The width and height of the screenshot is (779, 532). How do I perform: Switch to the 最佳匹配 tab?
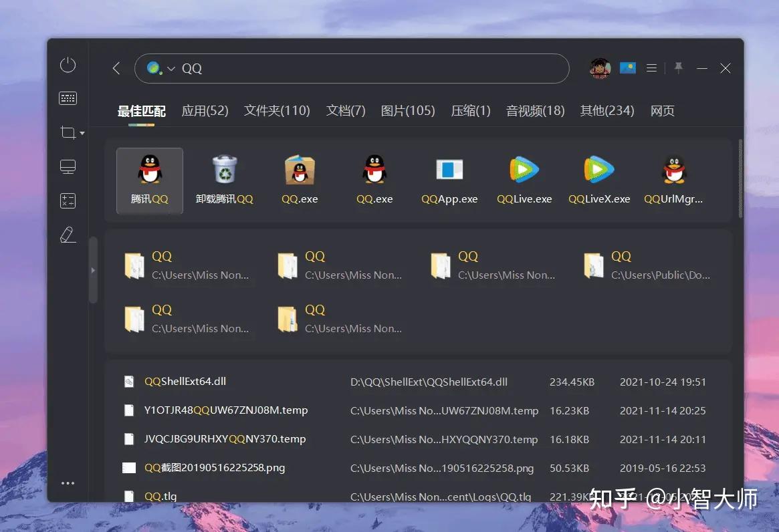pyautogui.click(x=142, y=111)
